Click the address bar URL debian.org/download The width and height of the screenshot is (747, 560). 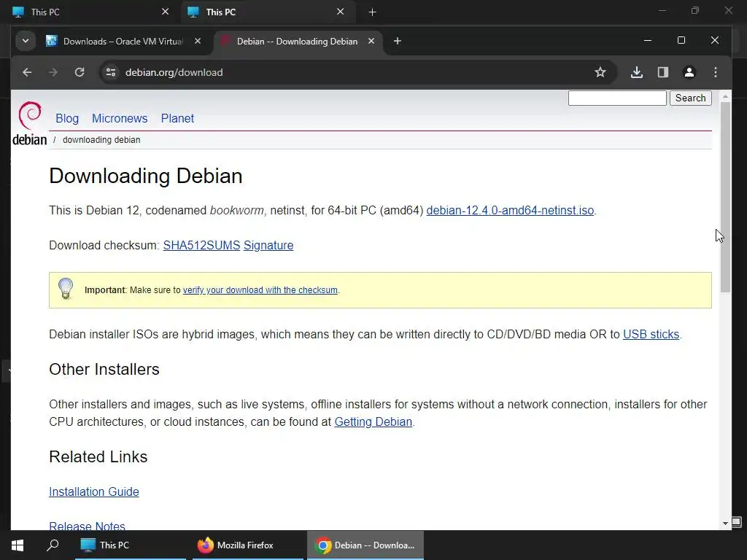click(174, 72)
